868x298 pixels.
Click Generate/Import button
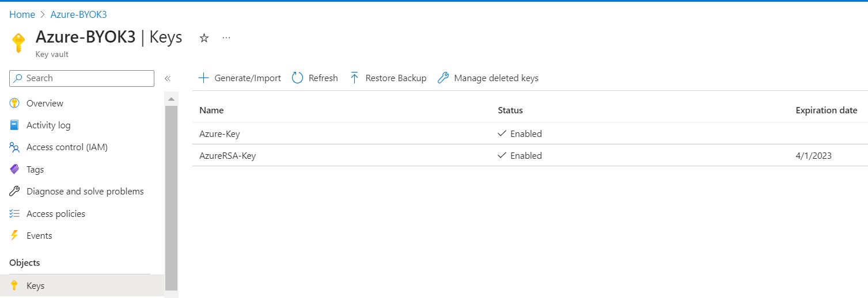point(240,78)
